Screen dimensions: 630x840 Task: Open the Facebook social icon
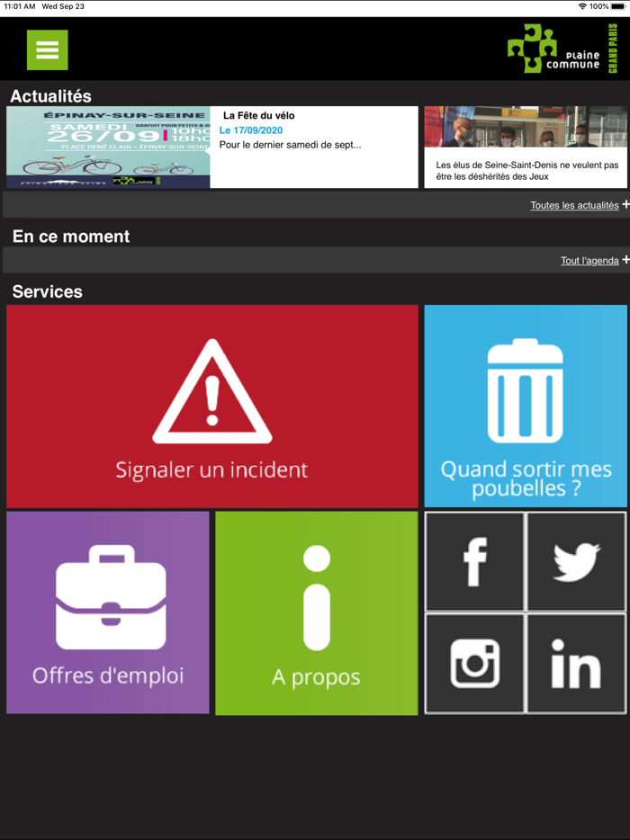click(x=474, y=561)
